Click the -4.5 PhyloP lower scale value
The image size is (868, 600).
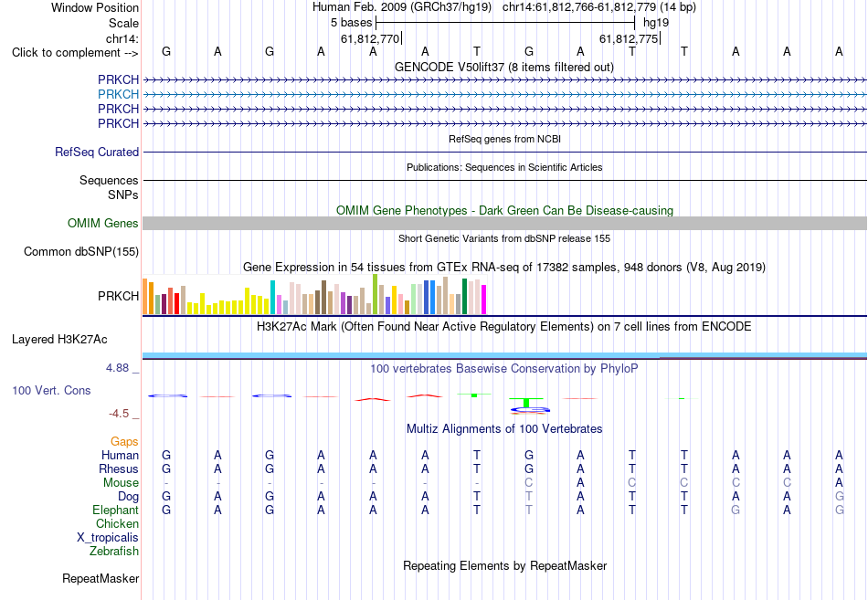pyautogui.click(x=119, y=414)
